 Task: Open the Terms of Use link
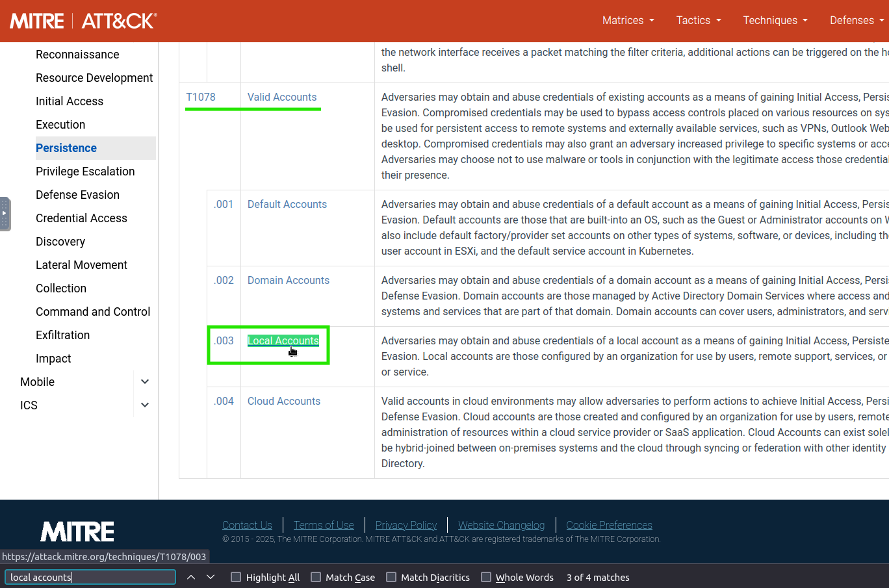click(x=324, y=525)
